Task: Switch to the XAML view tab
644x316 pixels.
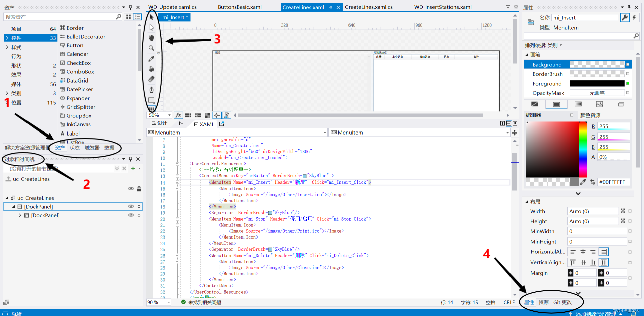Action: click(204, 124)
